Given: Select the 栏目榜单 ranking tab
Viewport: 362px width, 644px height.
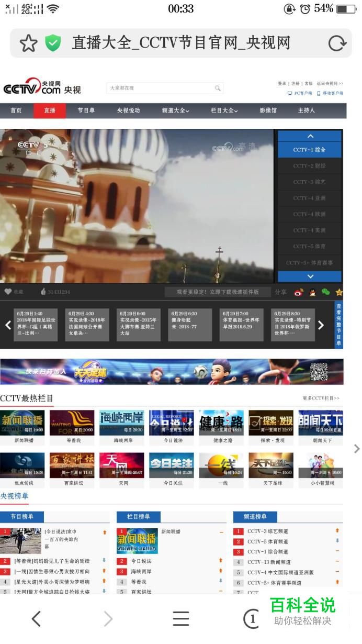Looking at the screenshot, I should pos(139,517).
